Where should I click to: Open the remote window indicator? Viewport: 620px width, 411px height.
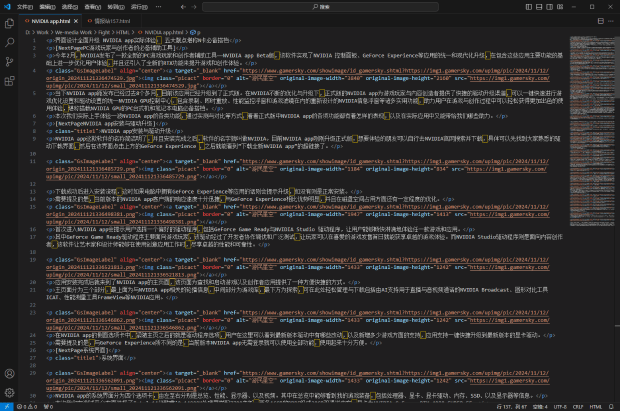pos(7,407)
